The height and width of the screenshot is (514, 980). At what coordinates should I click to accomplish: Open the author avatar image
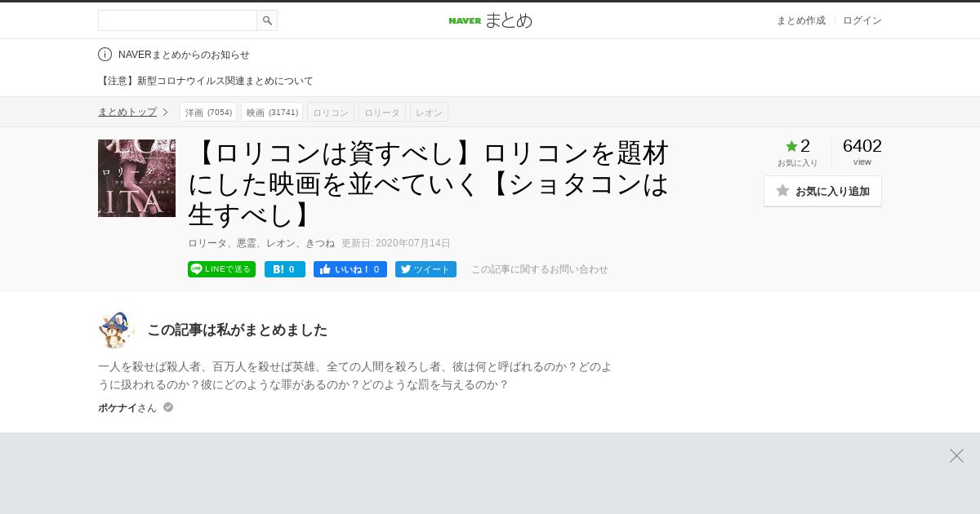coord(117,330)
